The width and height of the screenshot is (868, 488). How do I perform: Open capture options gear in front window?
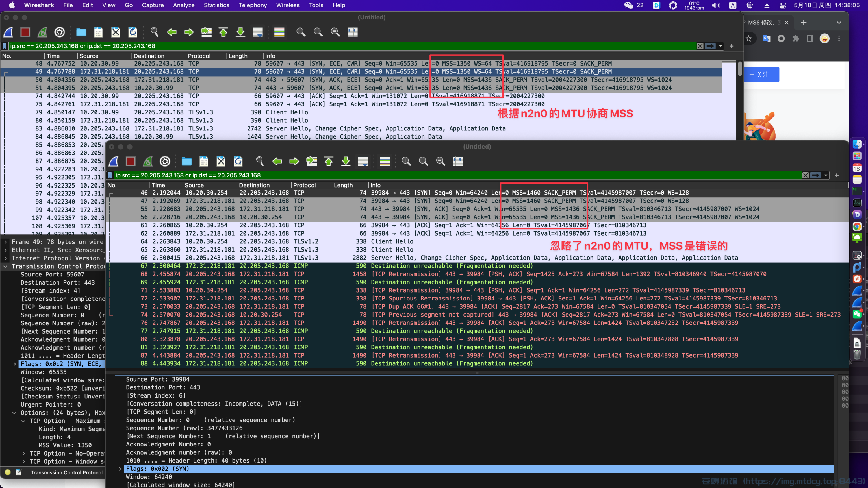tap(165, 161)
